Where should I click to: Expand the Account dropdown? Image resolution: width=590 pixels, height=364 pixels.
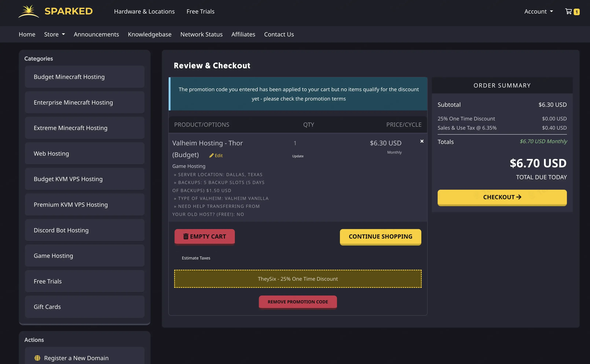pyautogui.click(x=539, y=11)
